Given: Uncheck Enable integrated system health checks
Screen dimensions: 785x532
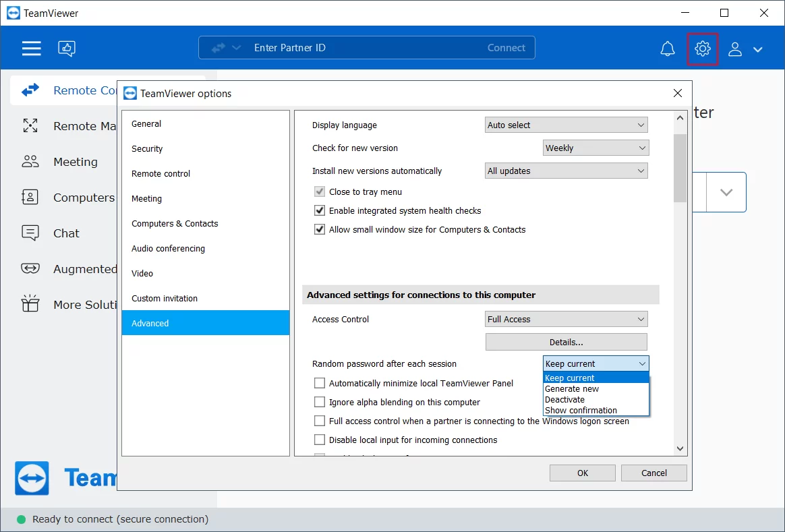Looking at the screenshot, I should 320,210.
